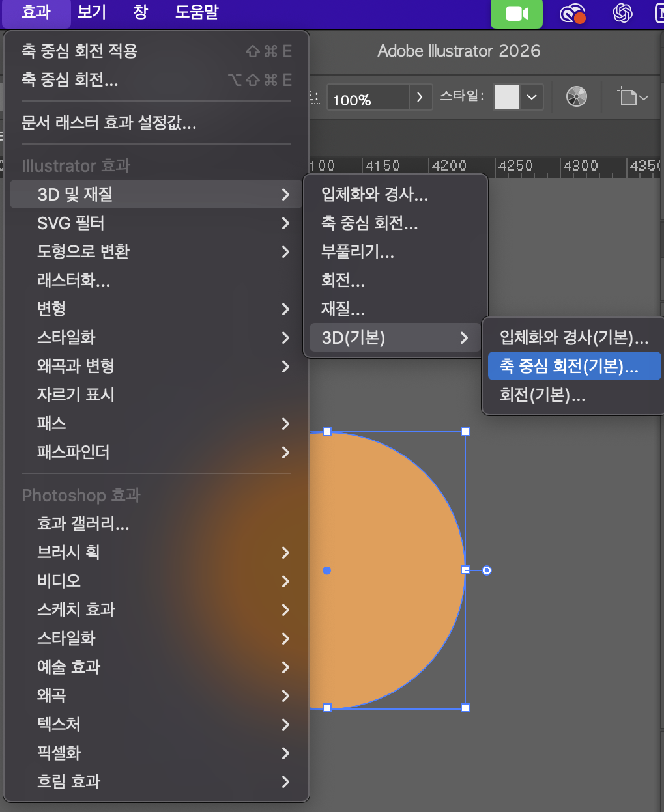Choose 회전(기본)...
This screenshot has width=664, height=812.
tap(574, 395)
